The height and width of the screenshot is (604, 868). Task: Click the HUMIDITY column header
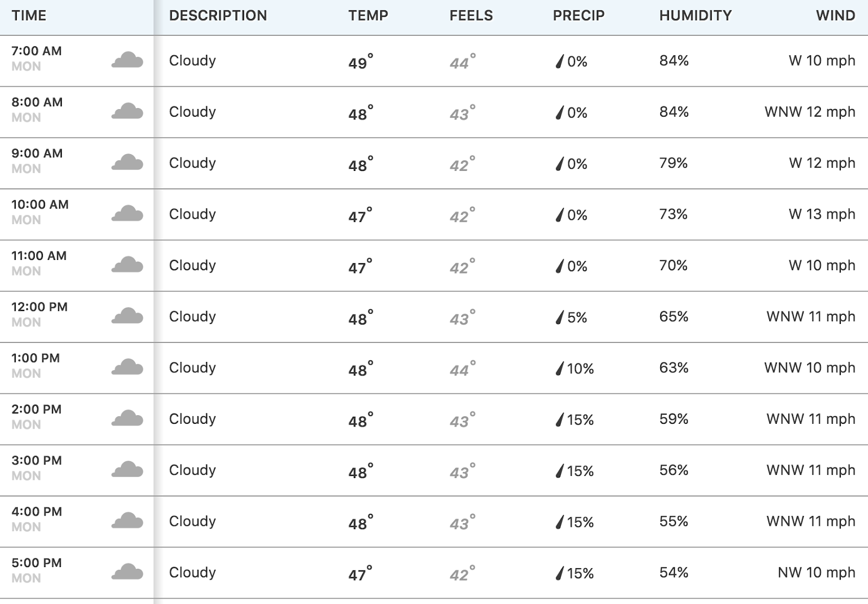point(695,16)
